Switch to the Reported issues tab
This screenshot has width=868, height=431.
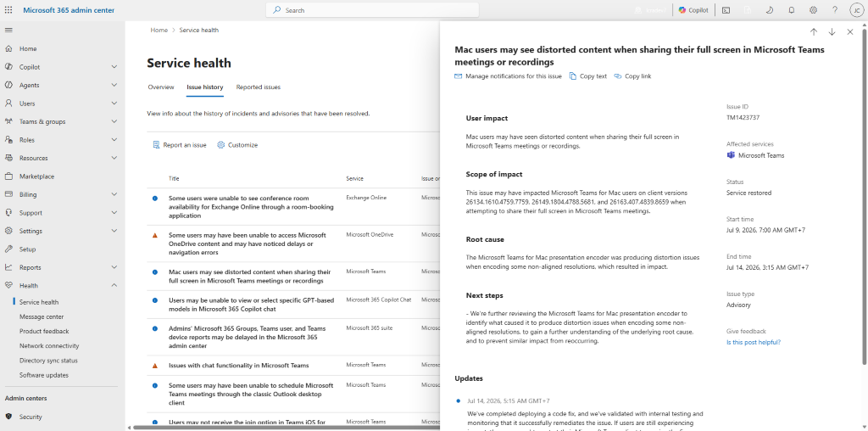pyautogui.click(x=258, y=87)
